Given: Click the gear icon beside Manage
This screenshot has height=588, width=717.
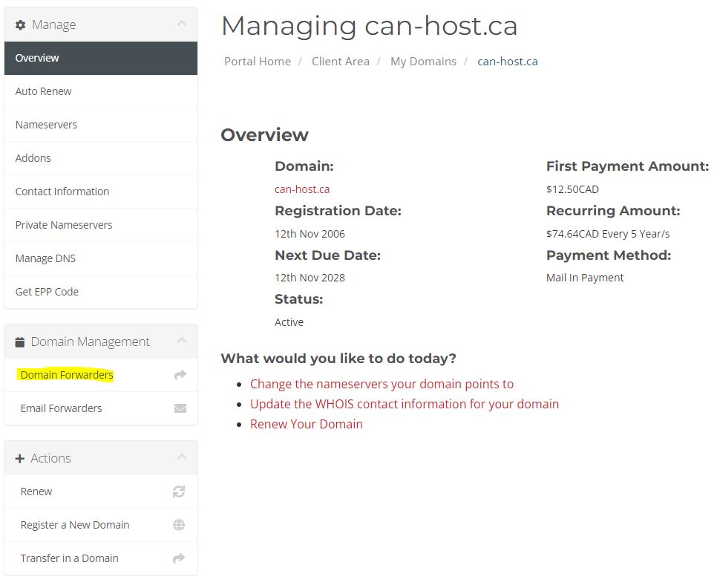Looking at the screenshot, I should [21, 25].
